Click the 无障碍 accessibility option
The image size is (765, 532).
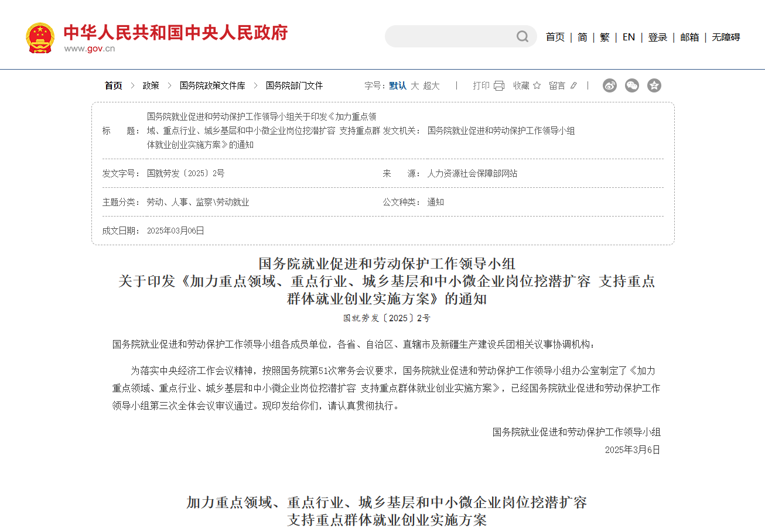[726, 36]
